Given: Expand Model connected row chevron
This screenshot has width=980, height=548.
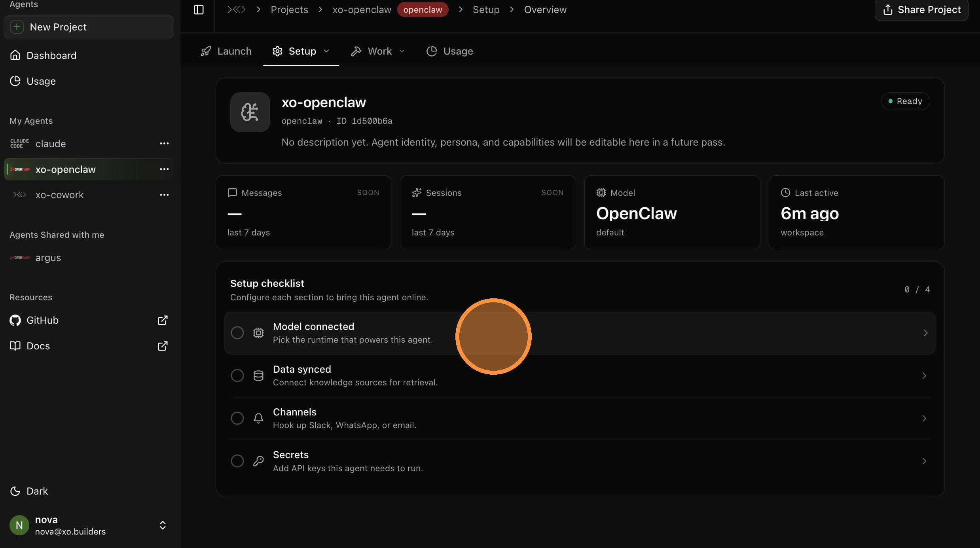Looking at the screenshot, I should coord(925,333).
